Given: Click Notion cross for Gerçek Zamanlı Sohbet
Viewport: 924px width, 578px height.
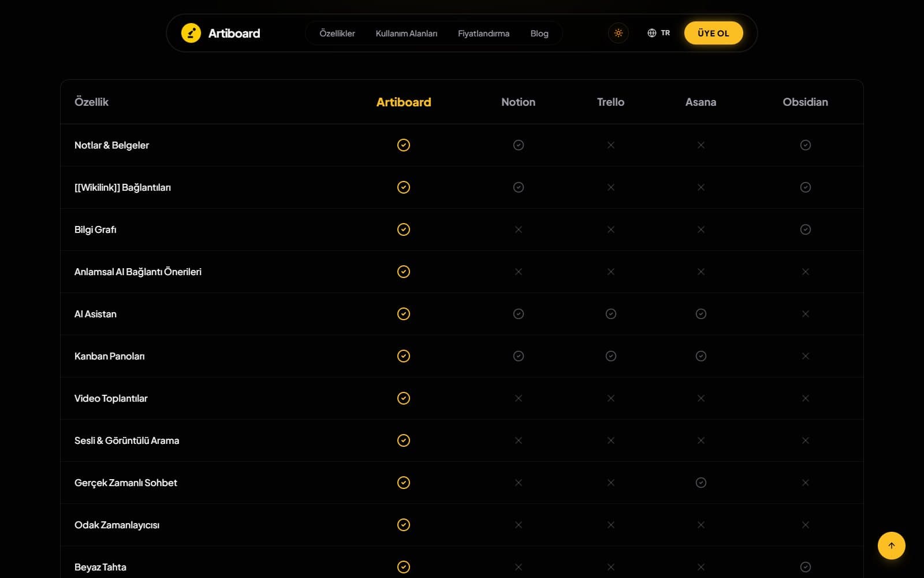Looking at the screenshot, I should (x=519, y=483).
